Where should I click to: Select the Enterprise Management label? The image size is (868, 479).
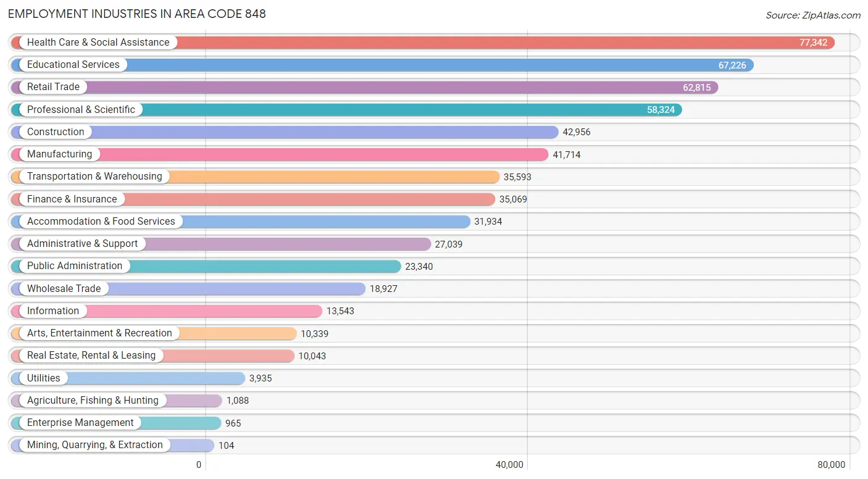point(80,422)
